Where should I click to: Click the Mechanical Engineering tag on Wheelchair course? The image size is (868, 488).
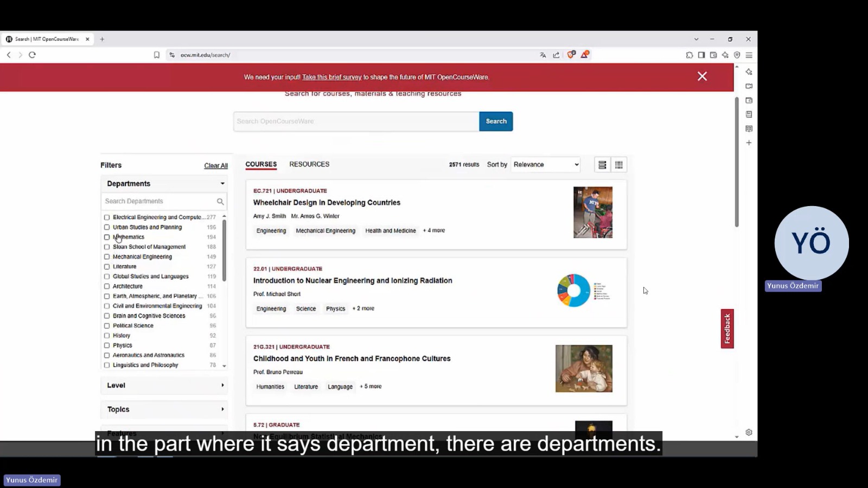325,231
